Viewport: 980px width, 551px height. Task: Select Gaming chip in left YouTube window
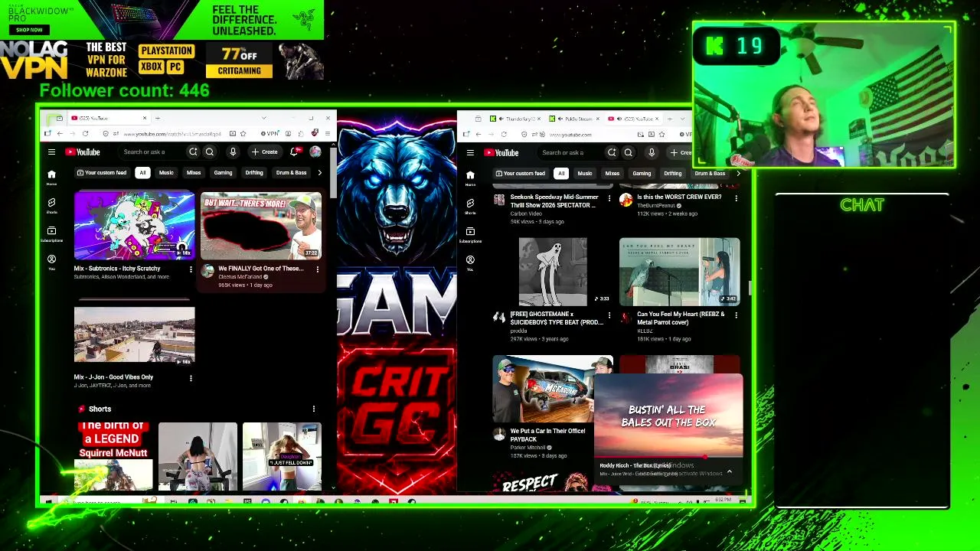223,173
